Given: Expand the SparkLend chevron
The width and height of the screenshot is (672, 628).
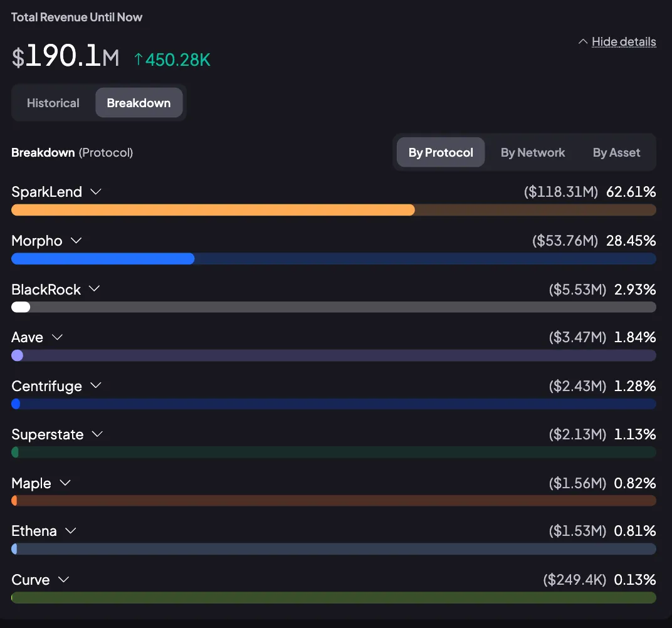Looking at the screenshot, I should (x=96, y=192).
